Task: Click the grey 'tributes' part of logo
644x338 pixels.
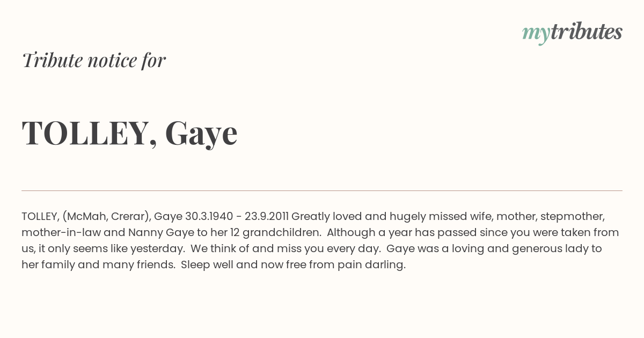Action: pyautogui.click(x=587, y=32)
